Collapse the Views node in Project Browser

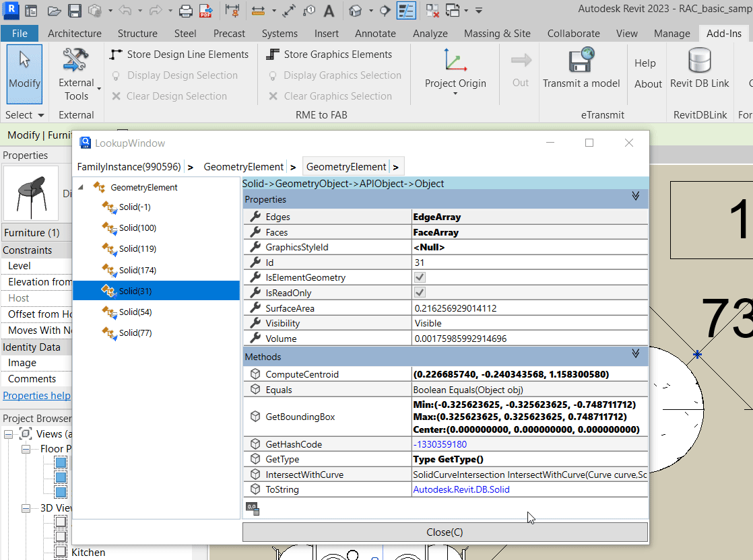point(8,434)
